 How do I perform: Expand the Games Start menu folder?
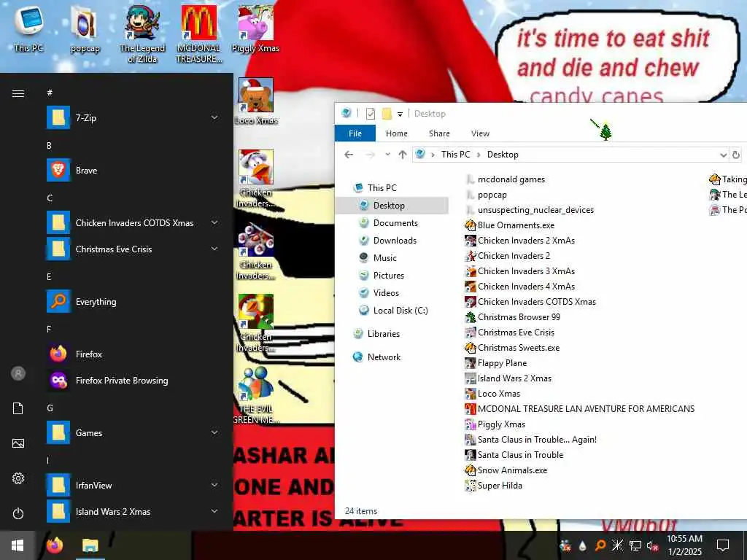[x=214, y=432]
